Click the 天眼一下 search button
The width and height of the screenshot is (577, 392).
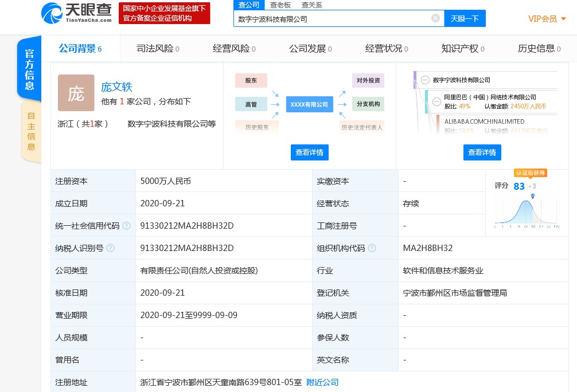[465, 18]
